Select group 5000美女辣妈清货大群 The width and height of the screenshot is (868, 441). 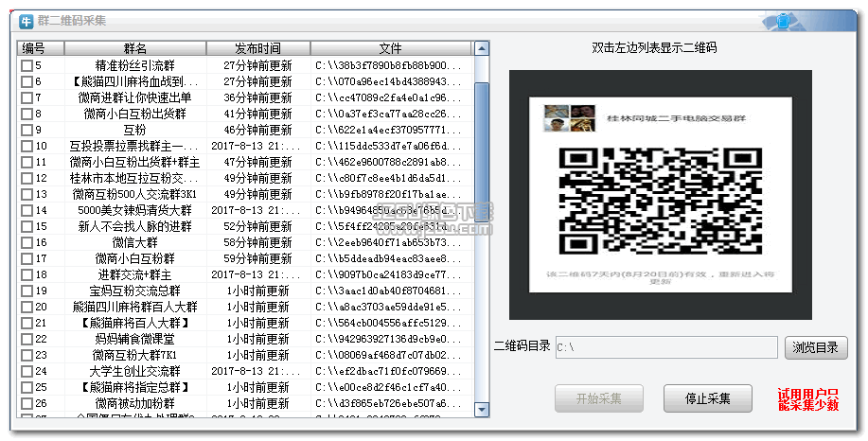(x=135, y=210)
